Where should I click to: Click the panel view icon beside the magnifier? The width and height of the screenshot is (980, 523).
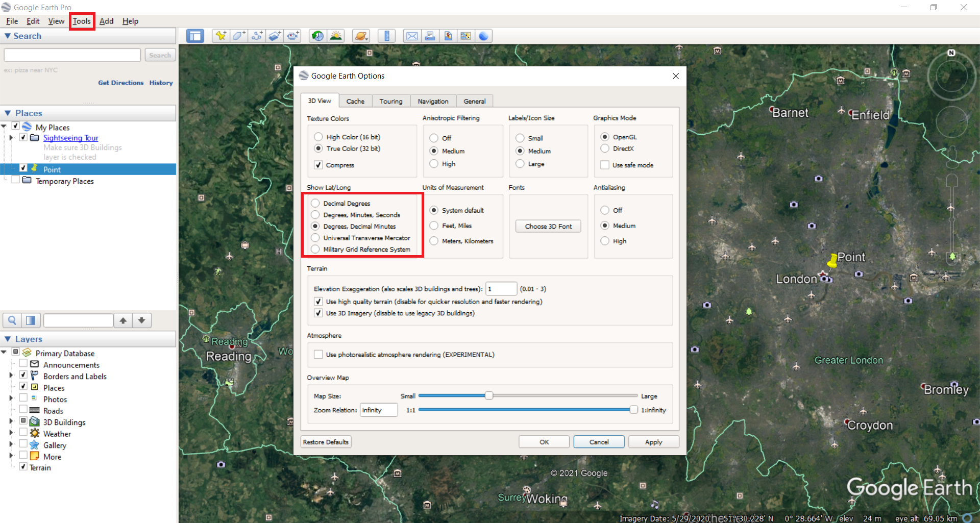coord(31,320)
